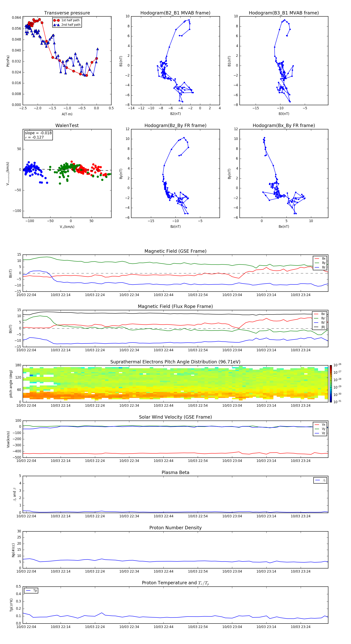Screen dimensions: 351x644
Task: Click the 'Vy' legend entry
Action: 320,429
